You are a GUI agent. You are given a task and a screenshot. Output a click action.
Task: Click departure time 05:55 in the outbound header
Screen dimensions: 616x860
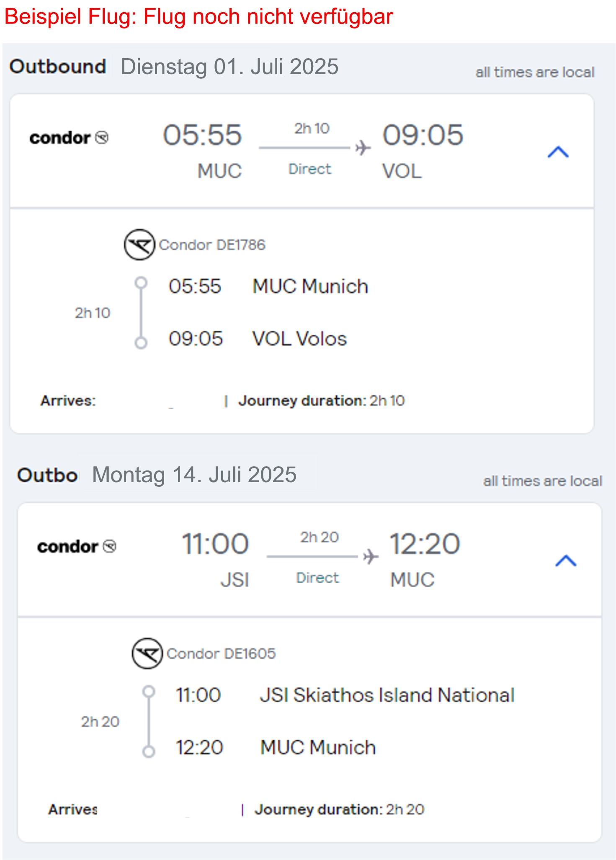coord(202,135)
